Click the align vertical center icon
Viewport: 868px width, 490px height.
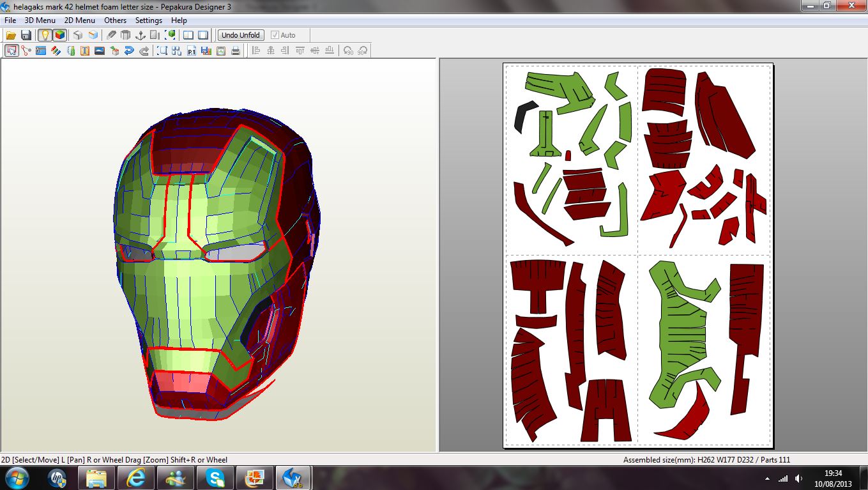(x=315, y=50)
